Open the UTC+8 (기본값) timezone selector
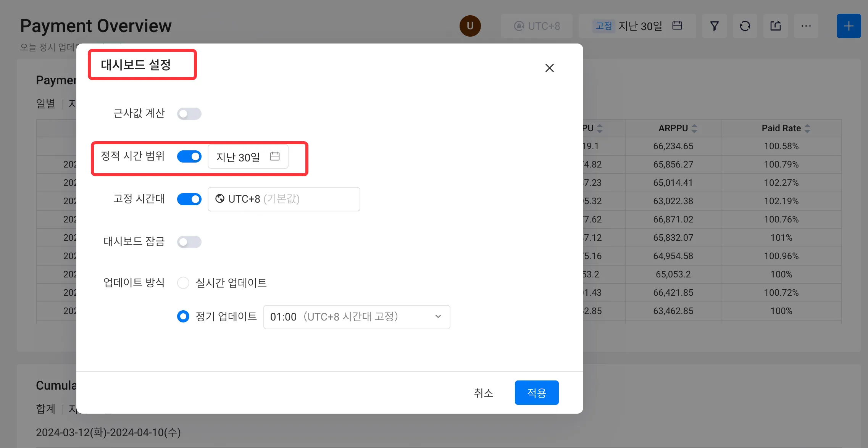This screenshot has height=448, width=868. pos(284,199)
